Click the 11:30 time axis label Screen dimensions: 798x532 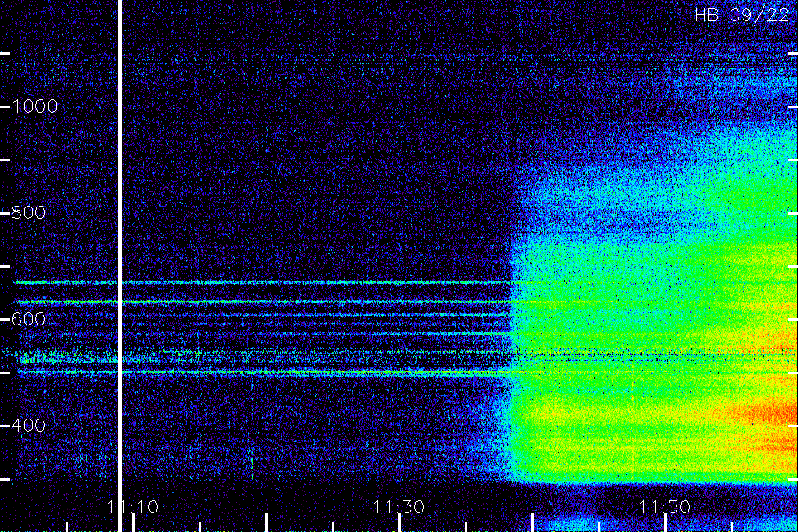coord(398,506)
